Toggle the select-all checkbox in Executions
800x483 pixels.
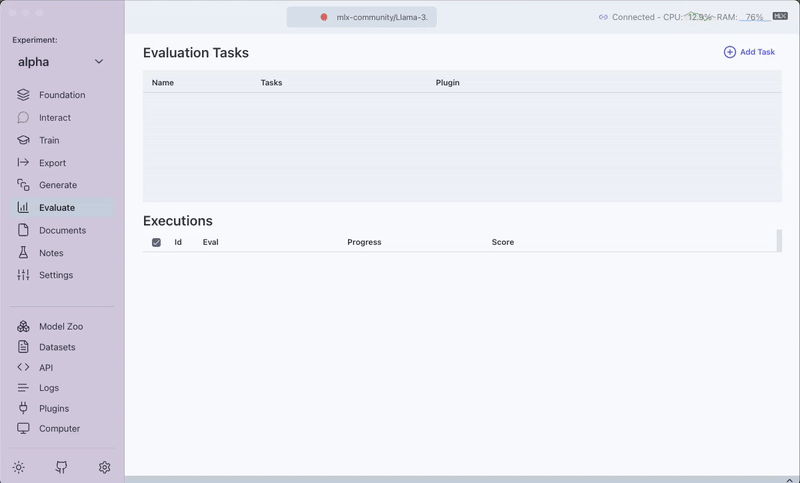156,242
